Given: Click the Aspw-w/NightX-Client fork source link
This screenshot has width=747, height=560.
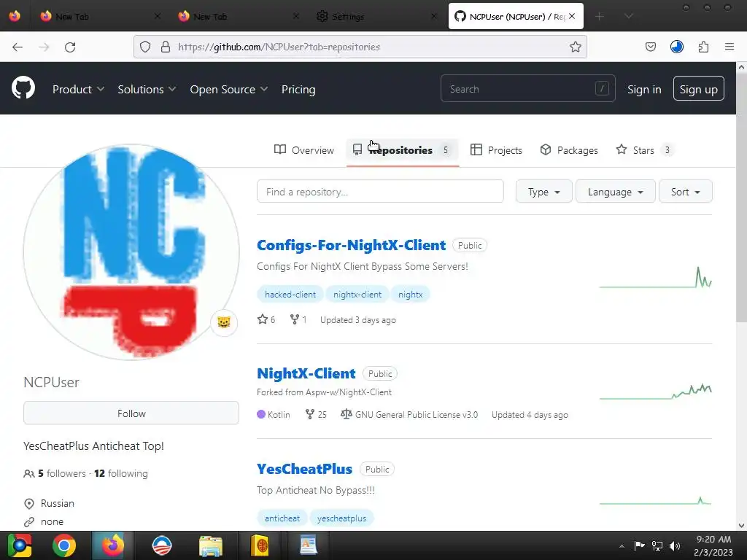Looking at the screenshot, I should click(x=349, y=392).
